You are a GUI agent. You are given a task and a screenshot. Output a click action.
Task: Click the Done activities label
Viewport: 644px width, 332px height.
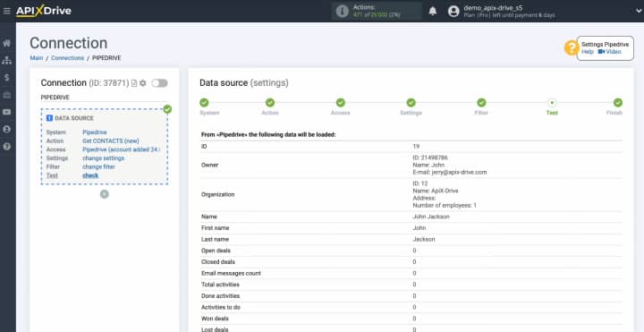click(221, 296)
